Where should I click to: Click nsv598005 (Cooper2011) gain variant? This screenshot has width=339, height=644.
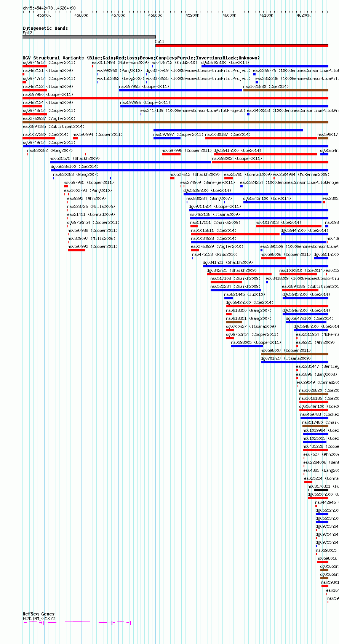point(247,346)
